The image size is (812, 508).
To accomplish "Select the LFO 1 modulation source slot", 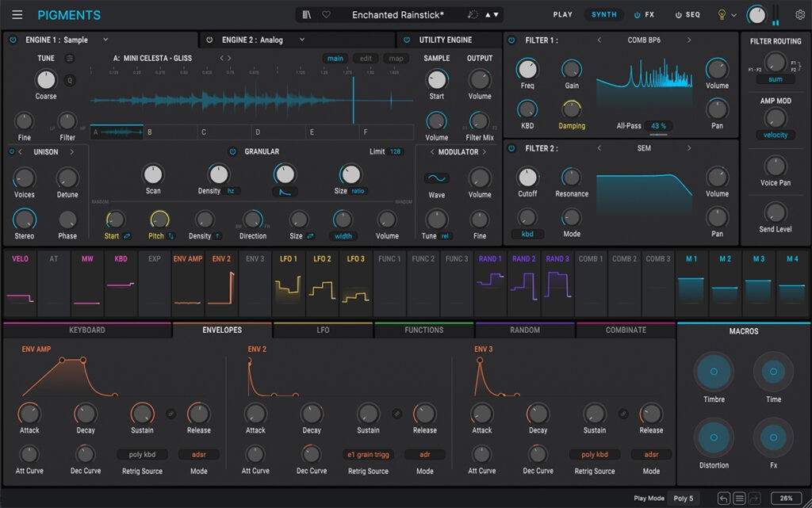I will click(289, 283).
